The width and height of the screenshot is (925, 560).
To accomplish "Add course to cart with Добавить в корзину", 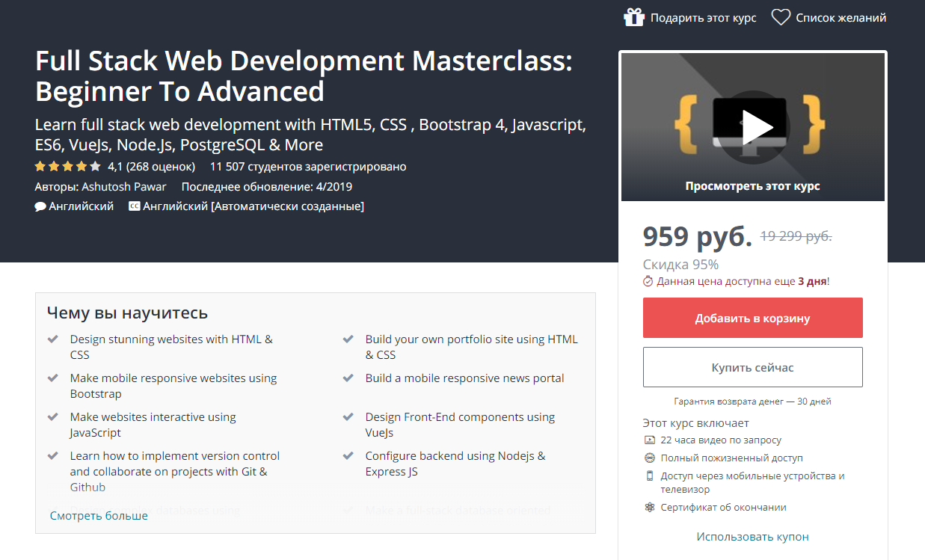I will tap(752, 319).
